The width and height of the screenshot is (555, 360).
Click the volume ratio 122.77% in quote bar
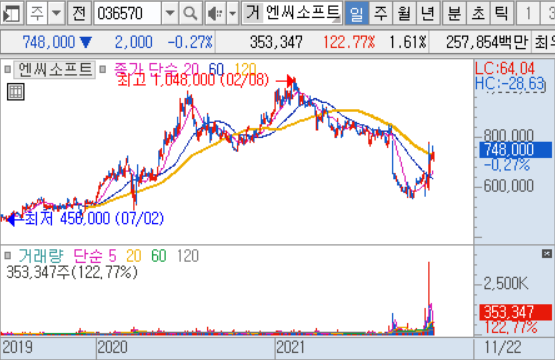click(349, 42)
